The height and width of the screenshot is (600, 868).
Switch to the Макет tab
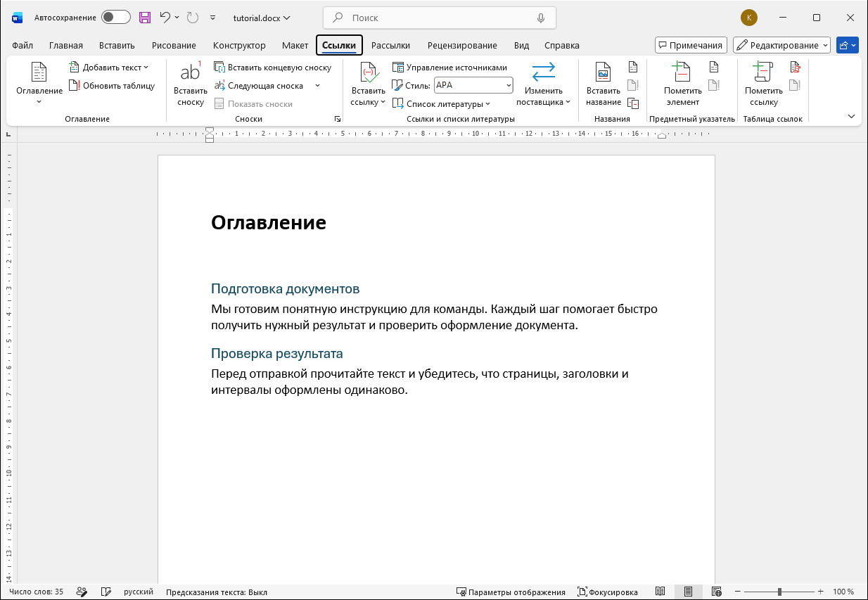pyautogui.click(x=295, y=45)
